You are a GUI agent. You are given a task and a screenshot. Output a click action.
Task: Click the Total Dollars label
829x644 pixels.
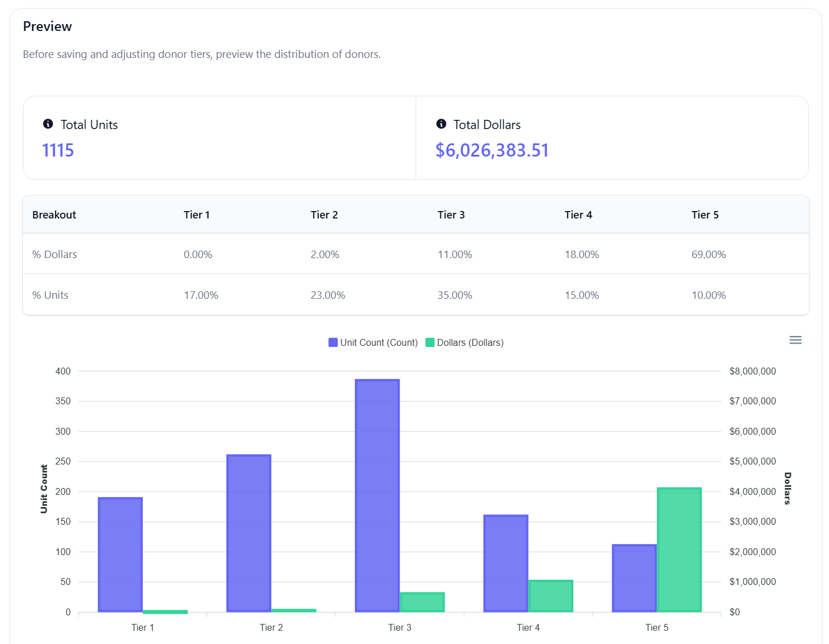[487, 124]
